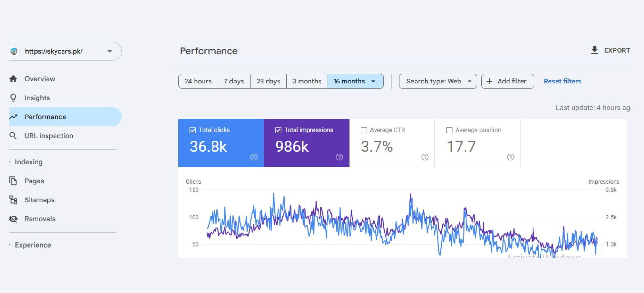
Task: Enable the Average CTR checkbox
Action: pos(364,130)
